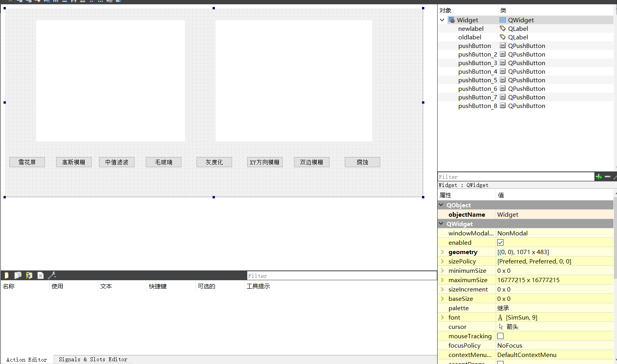The image size is (617, 364).
Task: Click the palette value 继承
Action: pos(503,308)
